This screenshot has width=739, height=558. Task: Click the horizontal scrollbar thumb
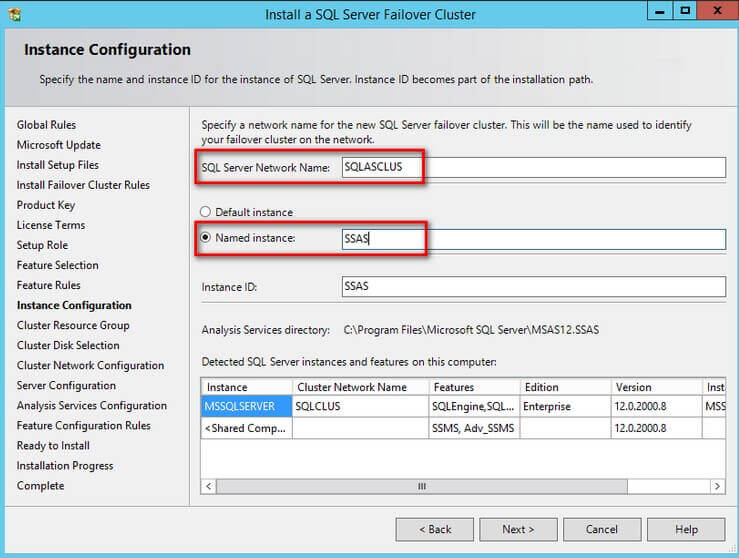pos(422,486)
